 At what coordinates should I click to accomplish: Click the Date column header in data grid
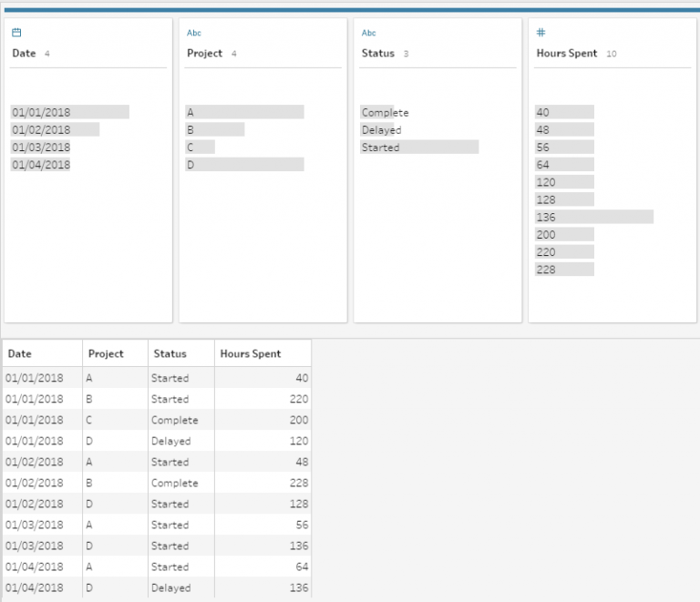click(x=43, y=353)
